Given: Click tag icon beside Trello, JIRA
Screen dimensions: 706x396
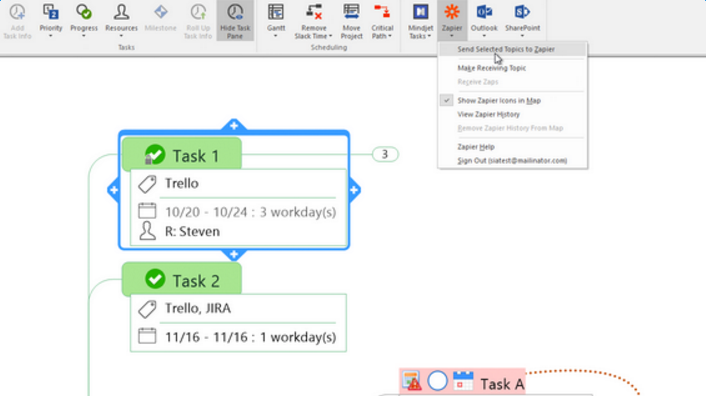Looking at the screenshot, I should point(147,309).
